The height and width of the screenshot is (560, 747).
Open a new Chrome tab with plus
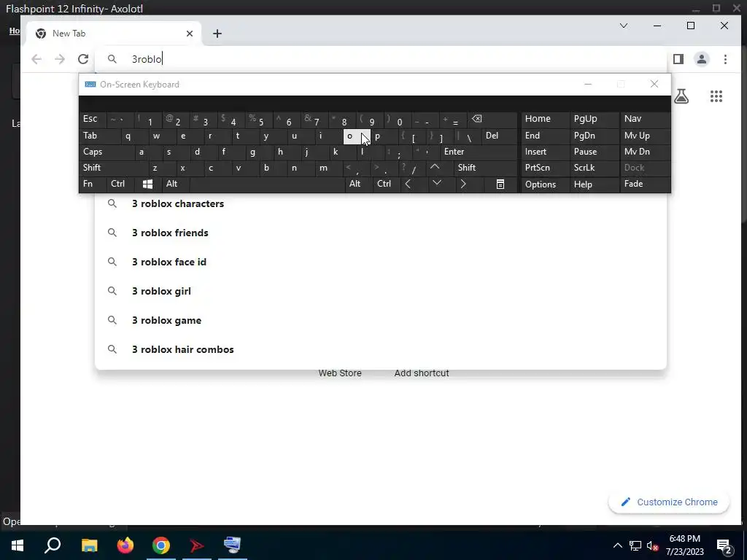point(217,34)
